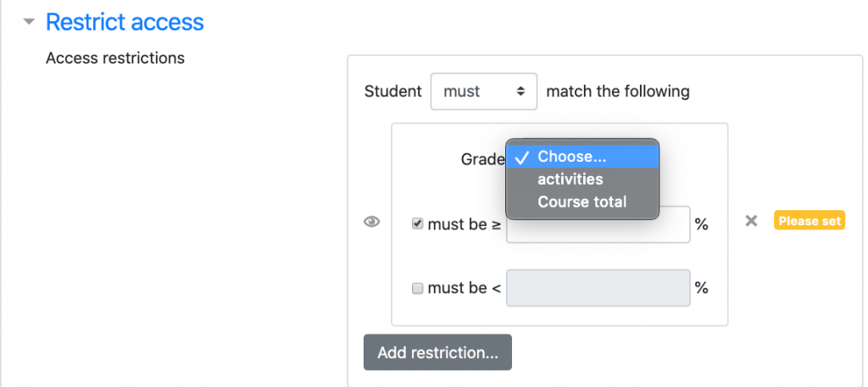Click the Restrict access heading link

point(125,22)
